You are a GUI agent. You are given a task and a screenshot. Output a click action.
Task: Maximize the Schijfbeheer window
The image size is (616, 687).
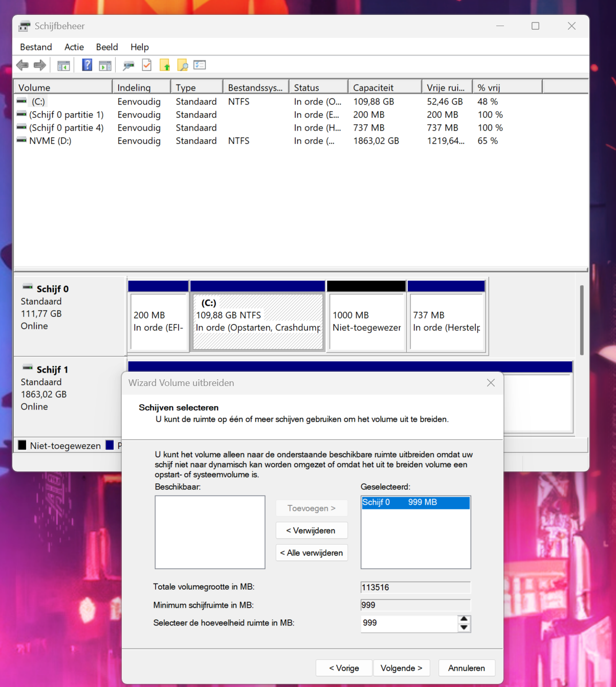coord(535,26)
